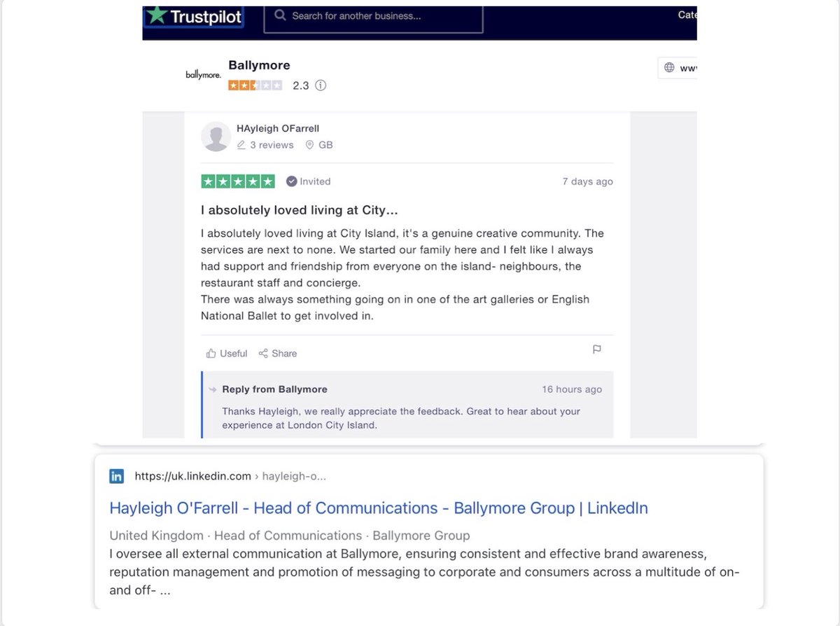
Task: Flag the review with the flag icon
Action: click(597, 349)
